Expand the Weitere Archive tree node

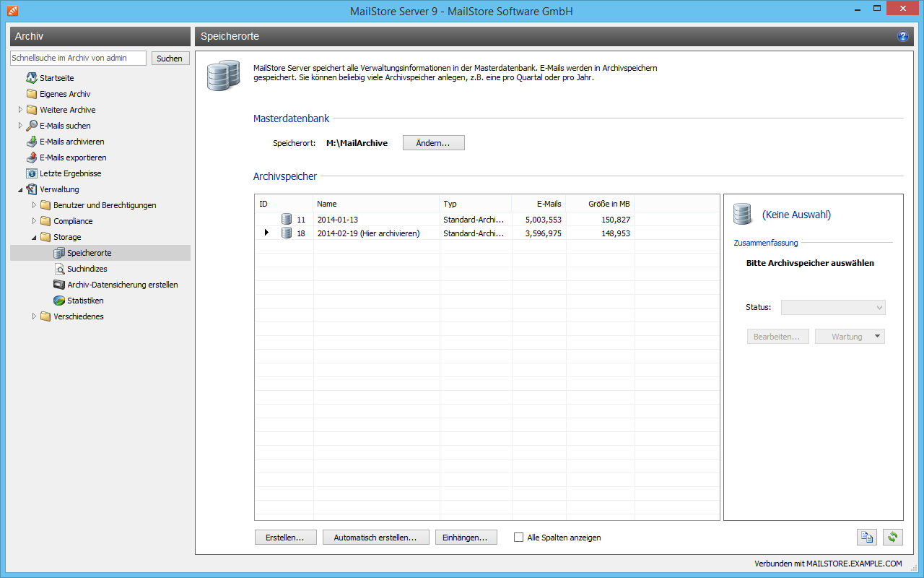point(20,110)
